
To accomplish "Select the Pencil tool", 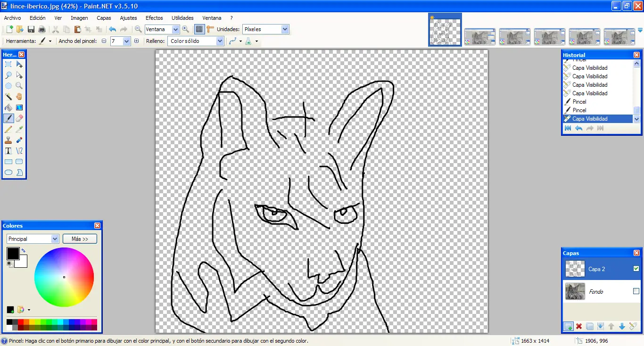I will [8, 129].
